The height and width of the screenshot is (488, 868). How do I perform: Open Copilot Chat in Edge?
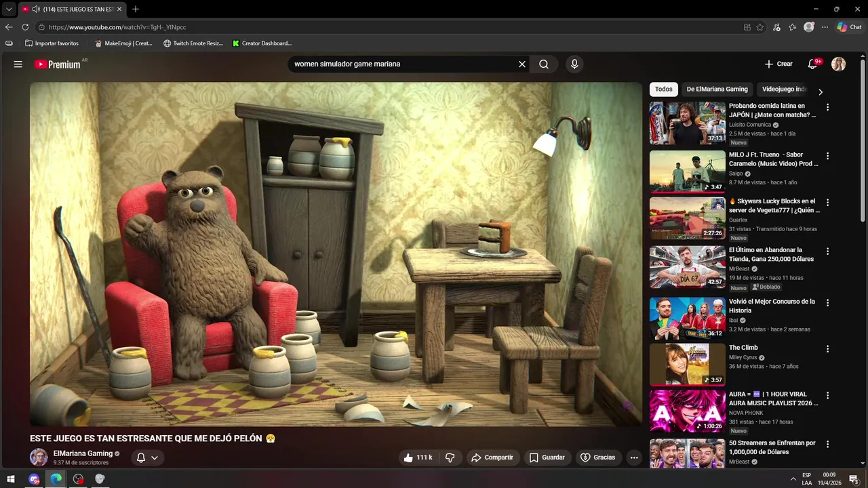pos(850,27)
